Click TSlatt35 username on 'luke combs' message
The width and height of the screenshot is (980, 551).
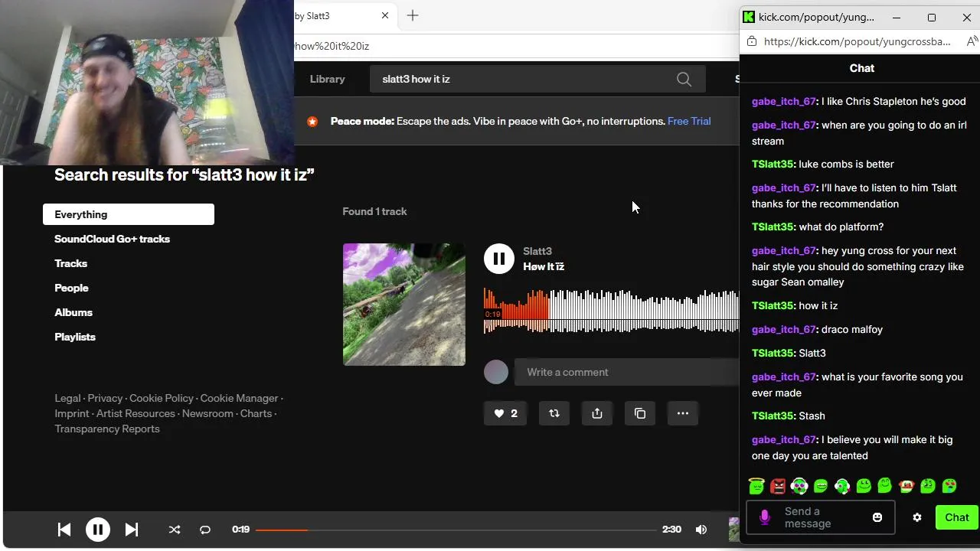773,164
